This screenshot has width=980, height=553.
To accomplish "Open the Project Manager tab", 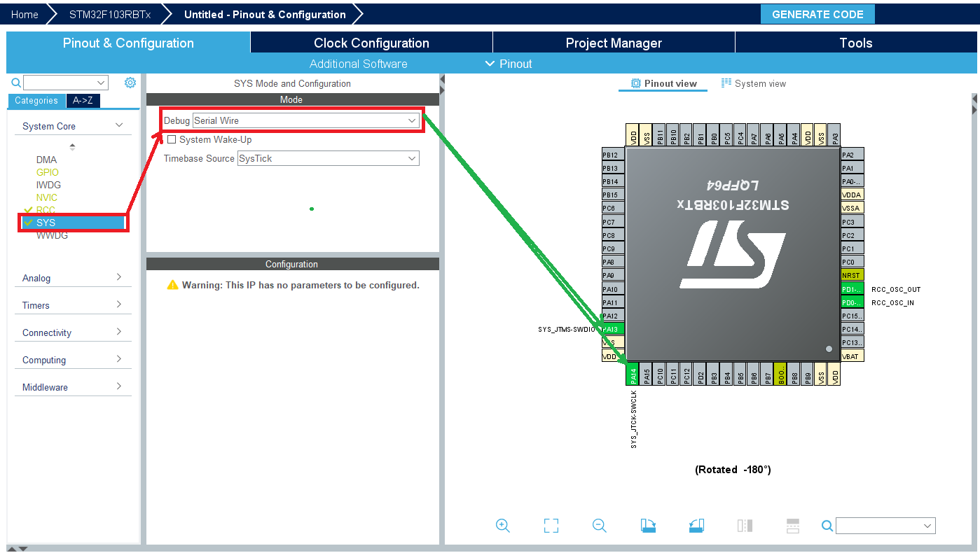I will click(x=614, y=43).
